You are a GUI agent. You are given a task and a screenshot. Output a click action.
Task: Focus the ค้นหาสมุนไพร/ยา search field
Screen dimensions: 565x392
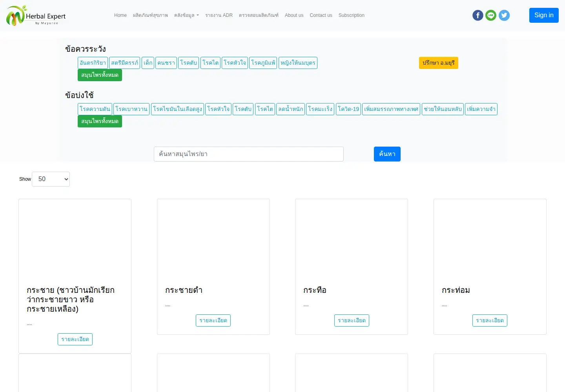[249, 154]
